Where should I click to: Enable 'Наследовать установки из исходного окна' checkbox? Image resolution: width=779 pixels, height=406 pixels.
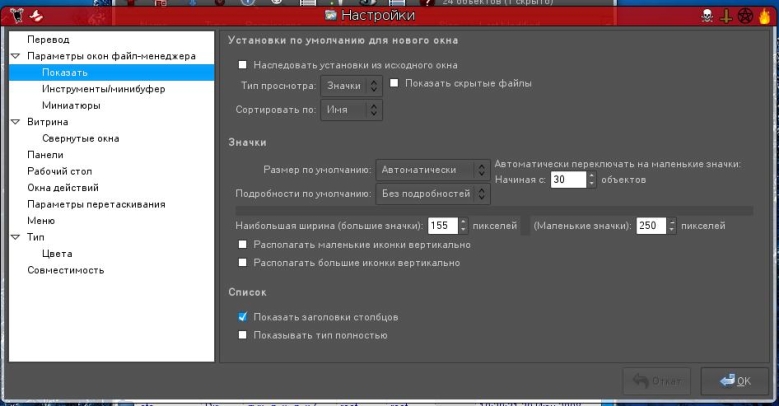(242, 65)
